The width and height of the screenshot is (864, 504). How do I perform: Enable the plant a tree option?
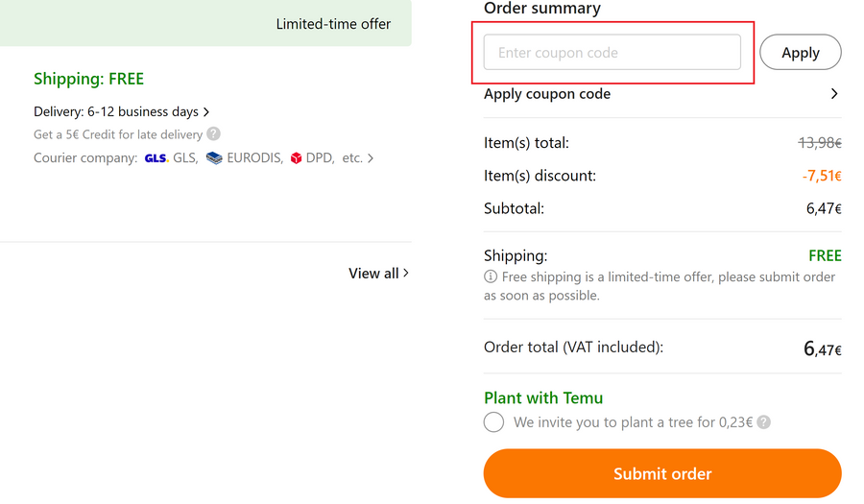pyautogui.click(x=493, y=422)
